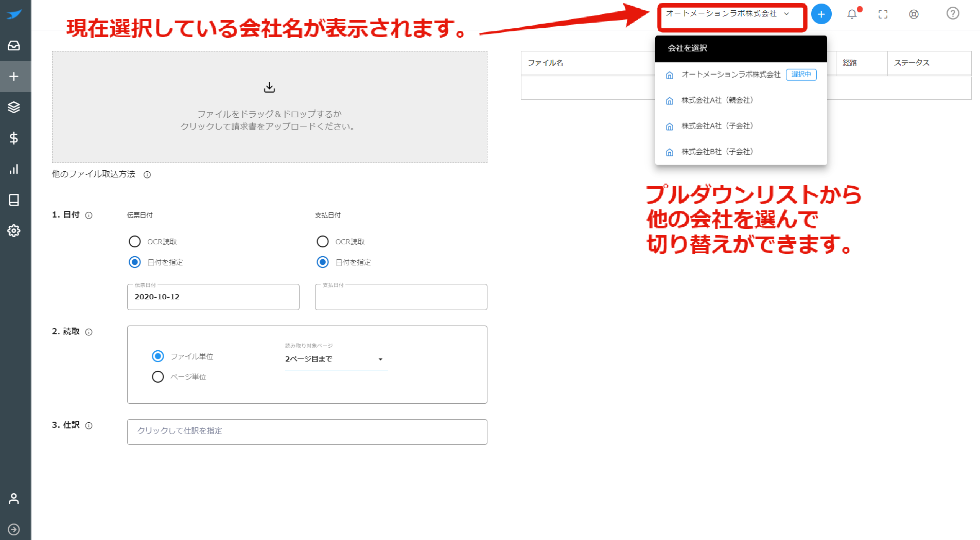Click the クリックして仕訳を指定 field

click(307, 431)
